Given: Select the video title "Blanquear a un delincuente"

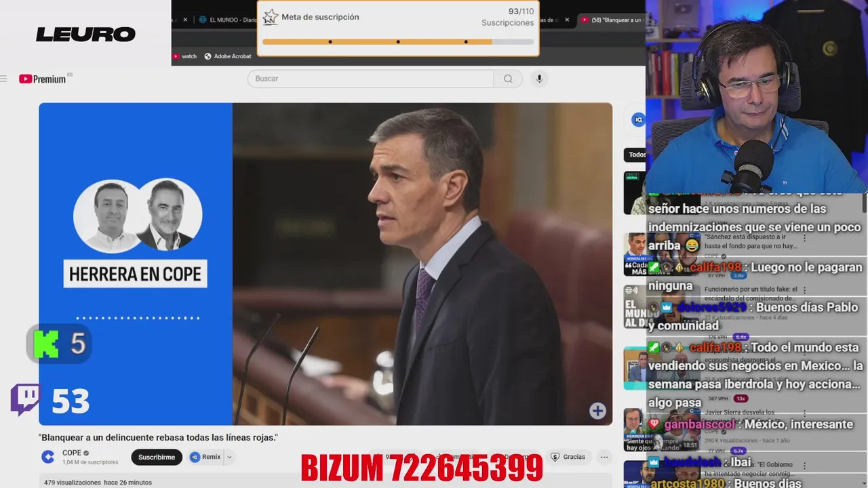Looking at the screenshot, I should point(159,438).
